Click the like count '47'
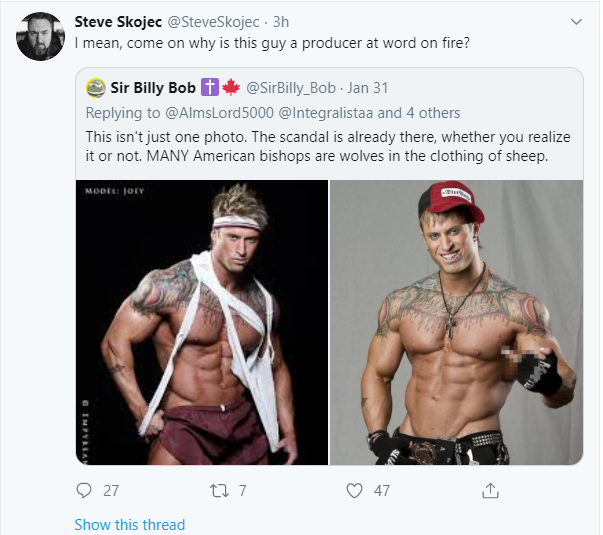The width and height of the screenshot is (603, 535). click(383, 490)
